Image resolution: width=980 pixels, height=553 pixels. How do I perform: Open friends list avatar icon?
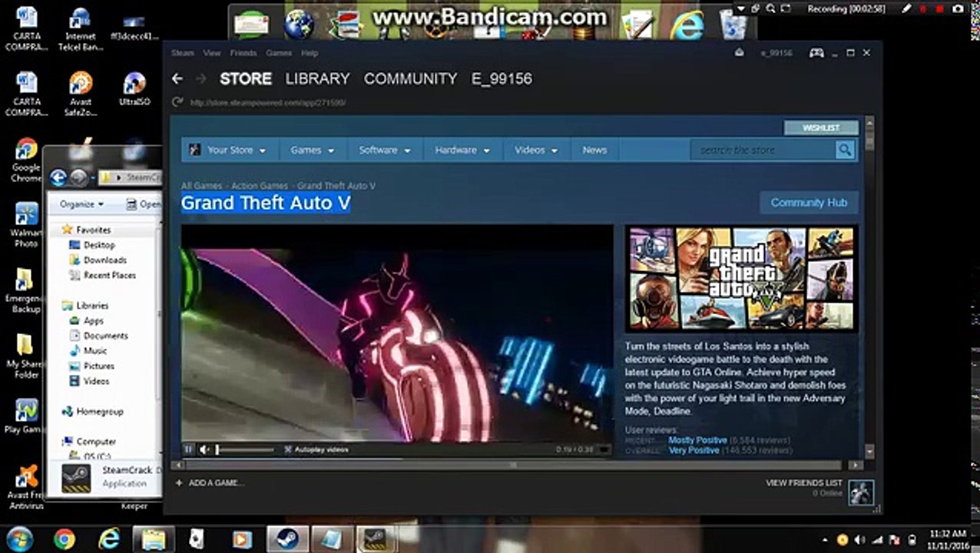[861, 492]
